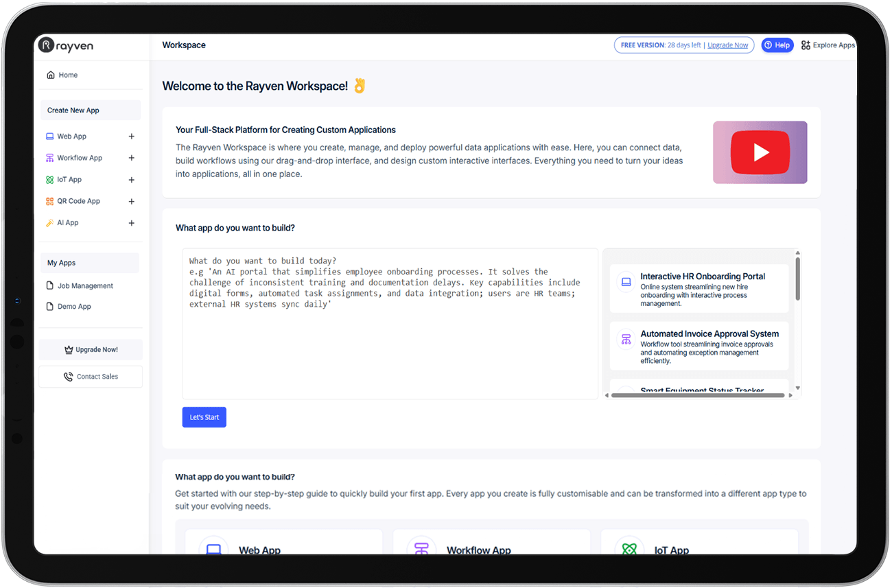Click the Home icon in the sidebar

pos(51,74)
